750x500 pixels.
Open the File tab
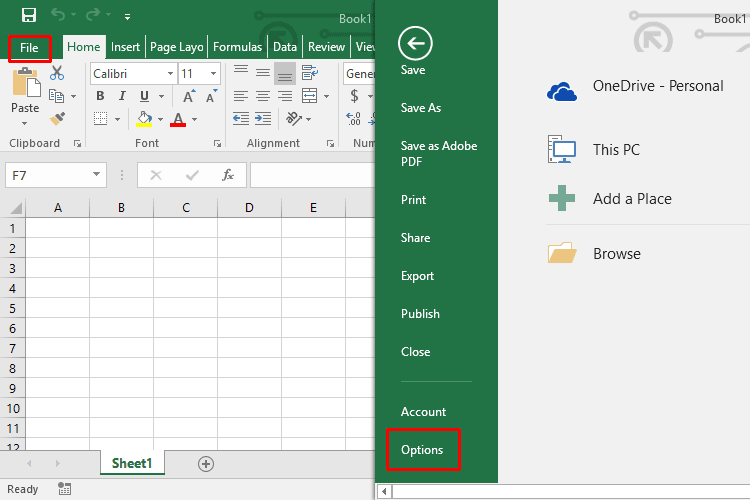29,47
